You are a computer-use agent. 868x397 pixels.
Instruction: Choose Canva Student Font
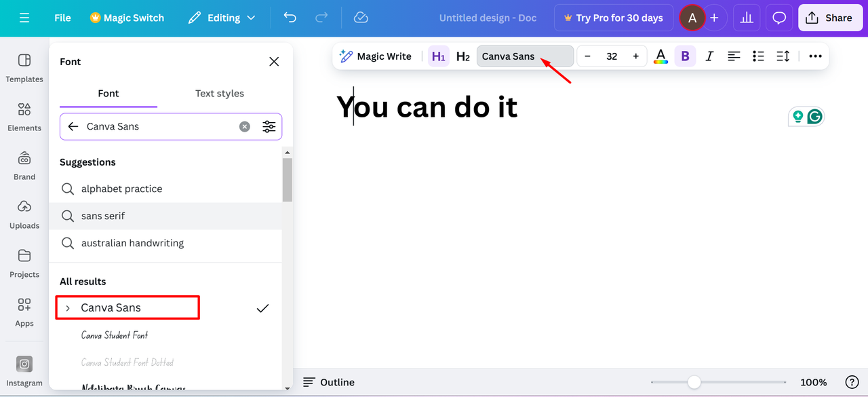165,335
